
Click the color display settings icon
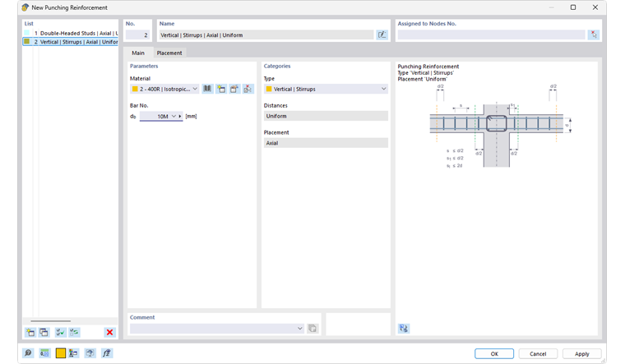(73, 353)
